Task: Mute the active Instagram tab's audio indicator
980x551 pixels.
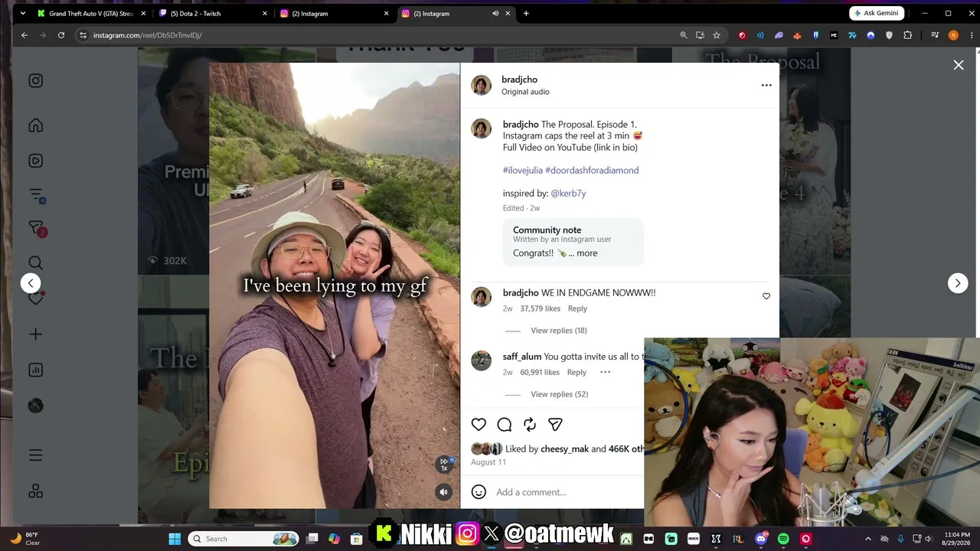Action: click(495, 13)
